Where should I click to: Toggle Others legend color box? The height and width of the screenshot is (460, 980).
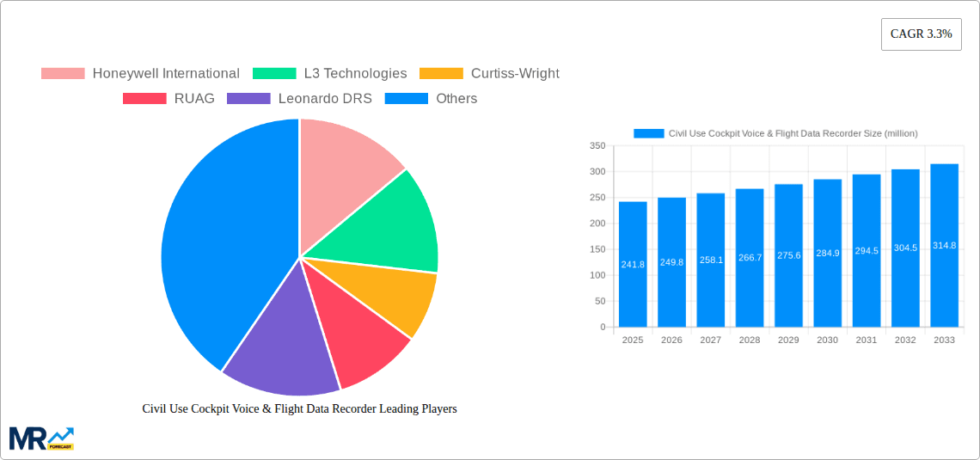(407, 98)
